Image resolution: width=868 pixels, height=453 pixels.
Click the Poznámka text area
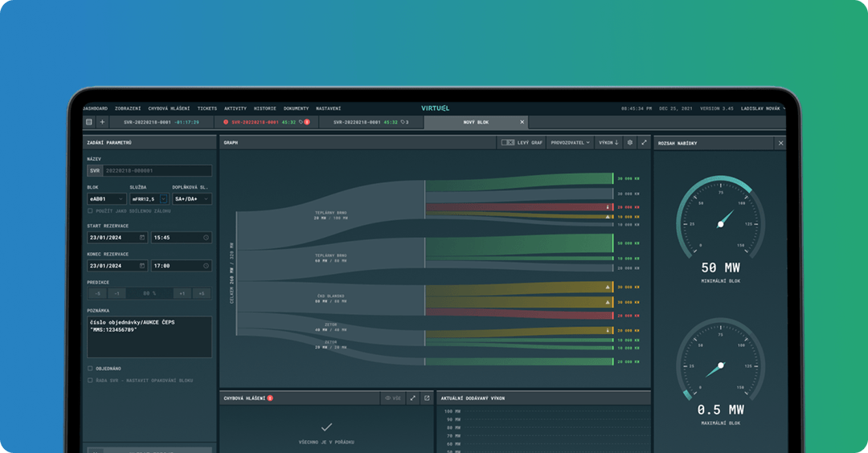tap(149, 337)
